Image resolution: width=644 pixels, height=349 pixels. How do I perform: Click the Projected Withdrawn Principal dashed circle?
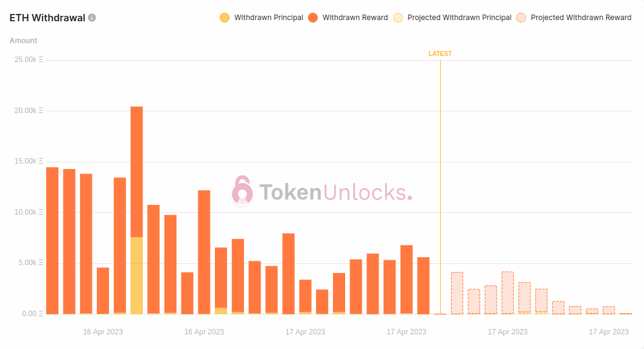tap(398, 18)
